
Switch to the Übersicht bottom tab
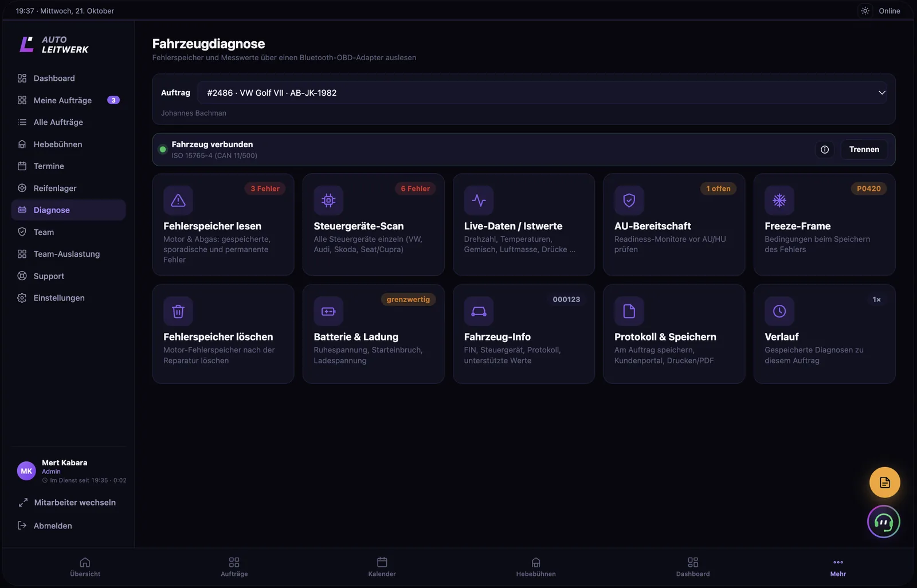(x=85, y=567)
